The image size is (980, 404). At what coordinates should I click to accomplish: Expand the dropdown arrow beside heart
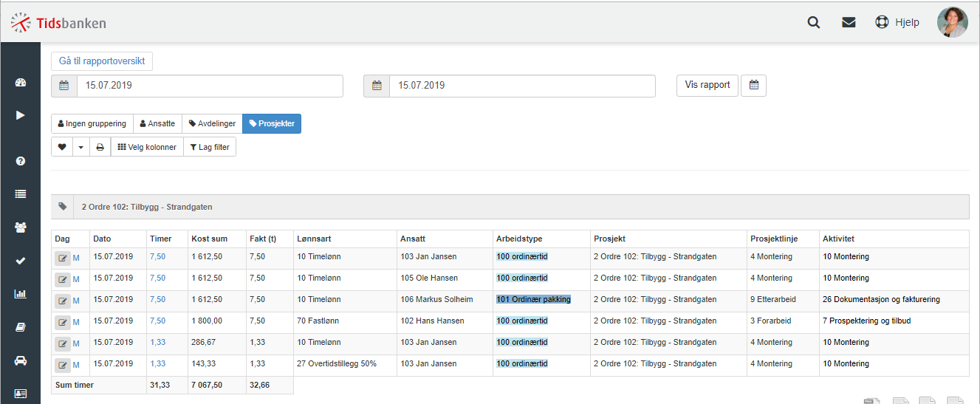tap(81, 147)
